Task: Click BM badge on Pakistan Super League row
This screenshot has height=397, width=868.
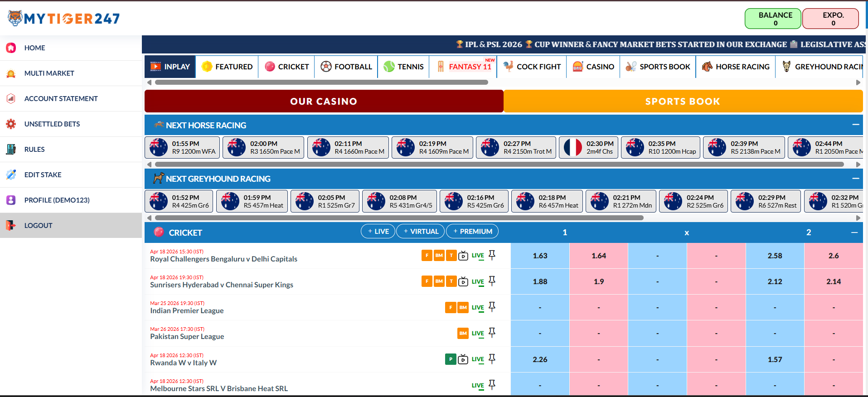Action: pyautogui.click(x=463, y=334)
